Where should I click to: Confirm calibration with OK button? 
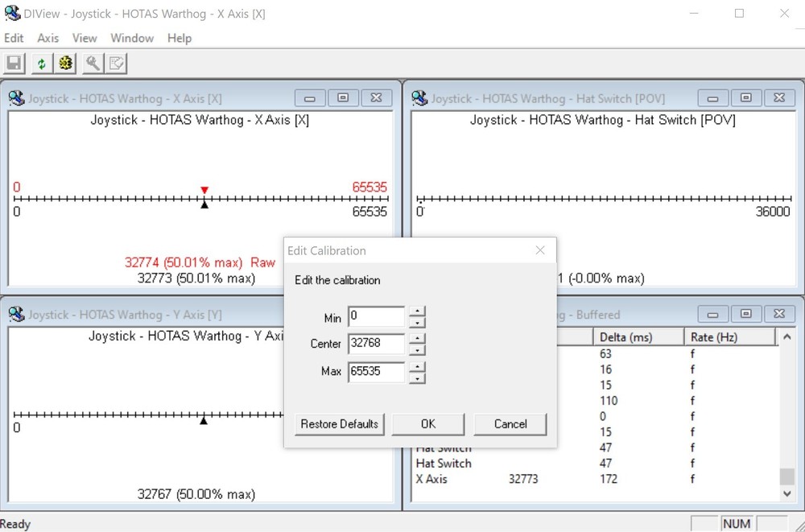(428, 424)
